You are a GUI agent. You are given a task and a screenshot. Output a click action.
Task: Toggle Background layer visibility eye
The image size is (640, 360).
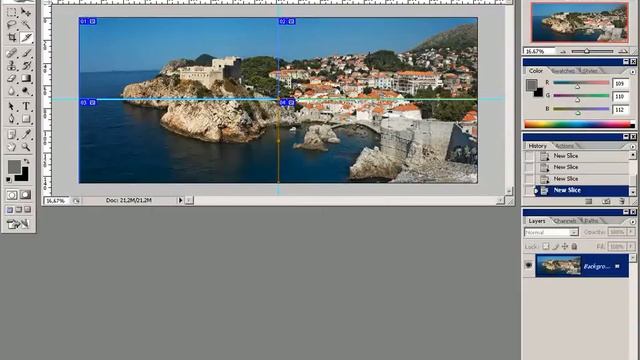coord(529,266)
